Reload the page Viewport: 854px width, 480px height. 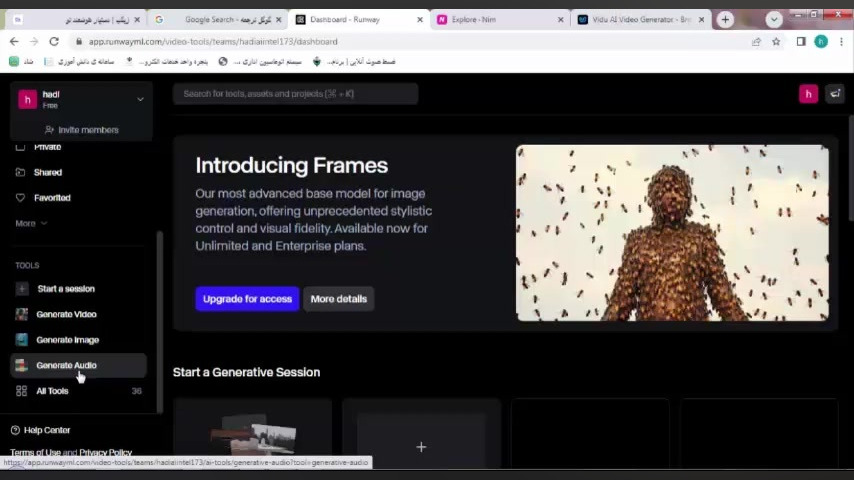pyautogui.click(x=54, y=41)
